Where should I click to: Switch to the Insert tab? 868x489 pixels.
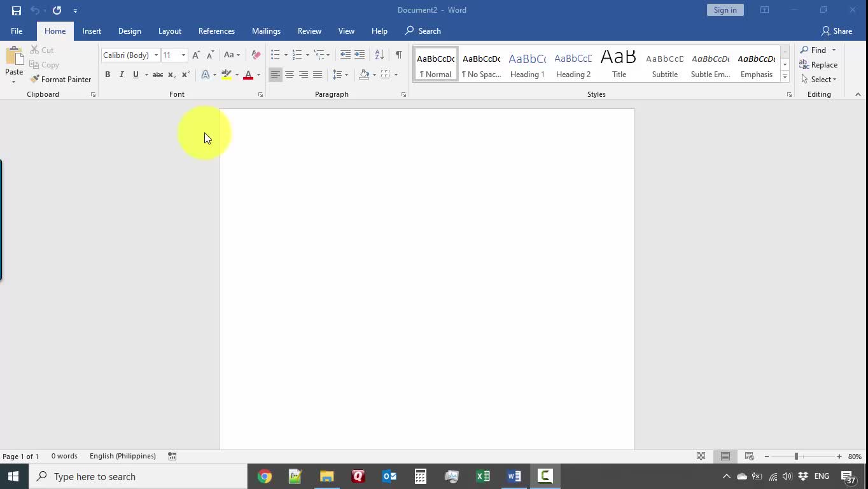point(92,31)
